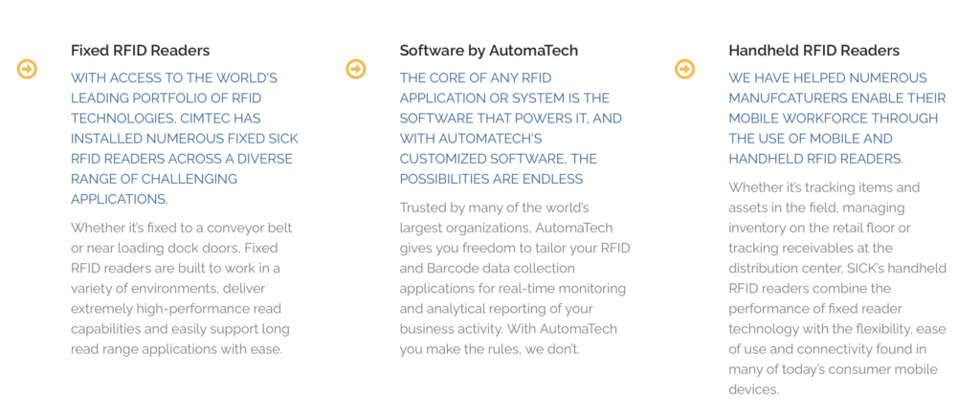Visit the Handheld RFID Readers heading
980x415 pixels.
click(813, 51)
